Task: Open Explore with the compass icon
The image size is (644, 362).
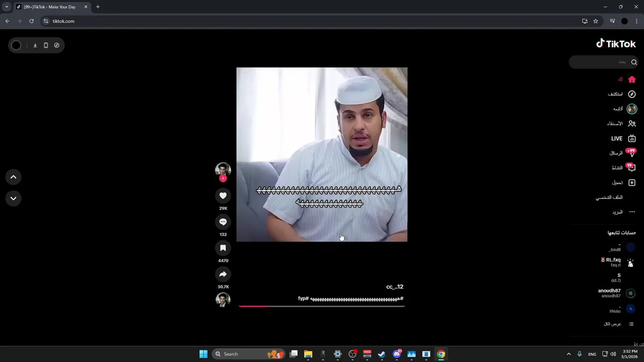Action: coord(632,94)
